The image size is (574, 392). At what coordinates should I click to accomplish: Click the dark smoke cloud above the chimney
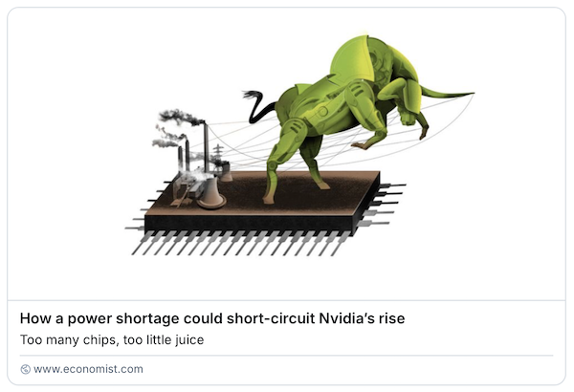pyautogui.click(x=180, y=118)
